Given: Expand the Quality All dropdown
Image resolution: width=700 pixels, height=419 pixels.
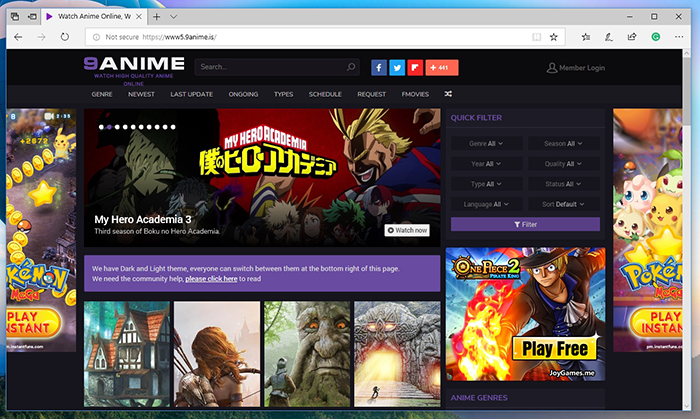Looking at the screenshot, I should (563, 164).
